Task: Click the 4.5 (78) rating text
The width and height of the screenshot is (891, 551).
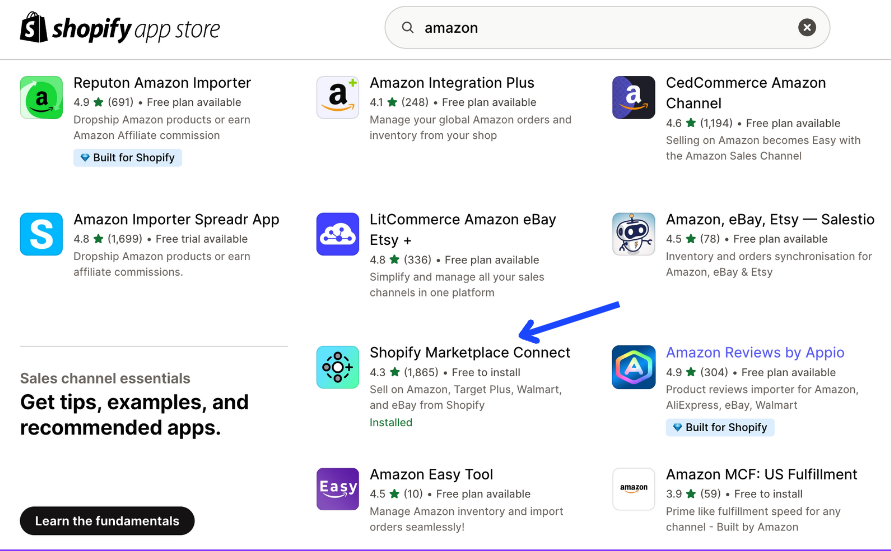Action: tap(693, 239)
